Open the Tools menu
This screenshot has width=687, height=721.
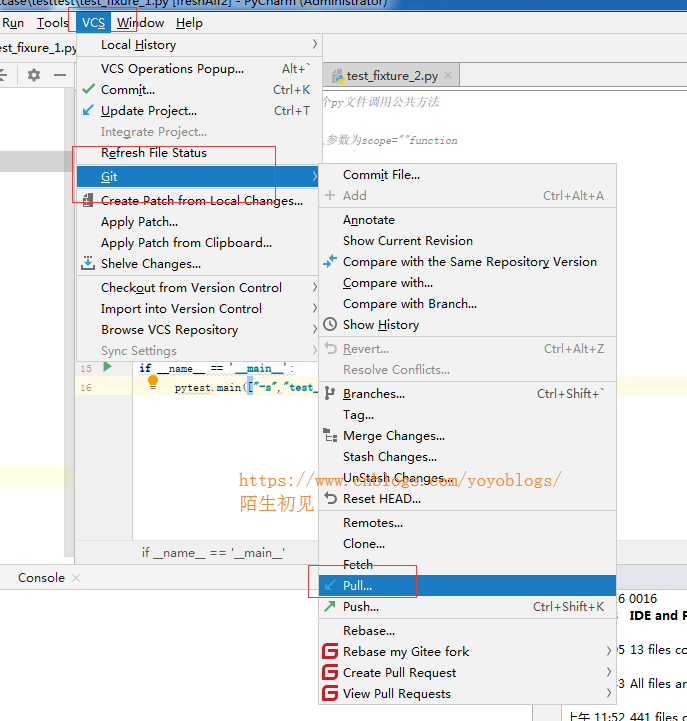52,23
